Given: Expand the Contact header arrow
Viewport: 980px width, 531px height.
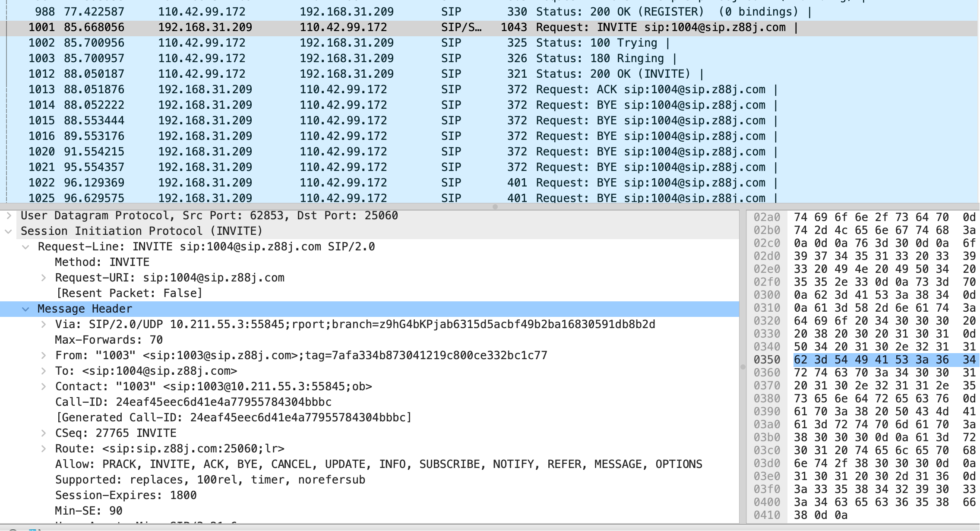Looking at the screenshot, I should 43,386.
